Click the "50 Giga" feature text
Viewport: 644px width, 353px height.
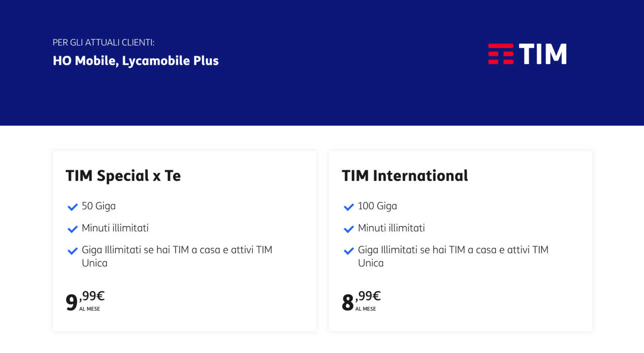pyautogui.click(x=99, y=206)
